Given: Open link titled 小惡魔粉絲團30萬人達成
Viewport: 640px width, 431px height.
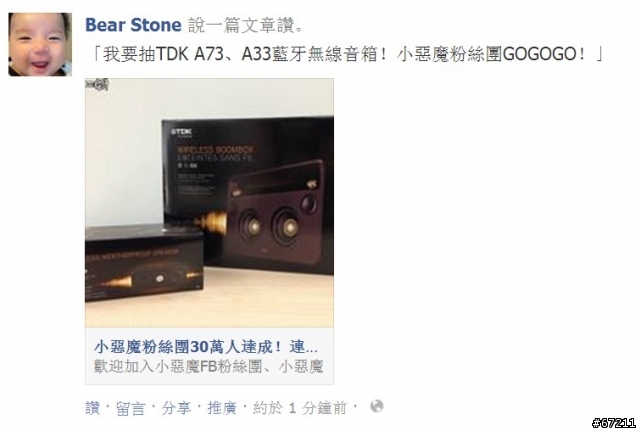Looking at the screenshot, I should pos(206,347).
